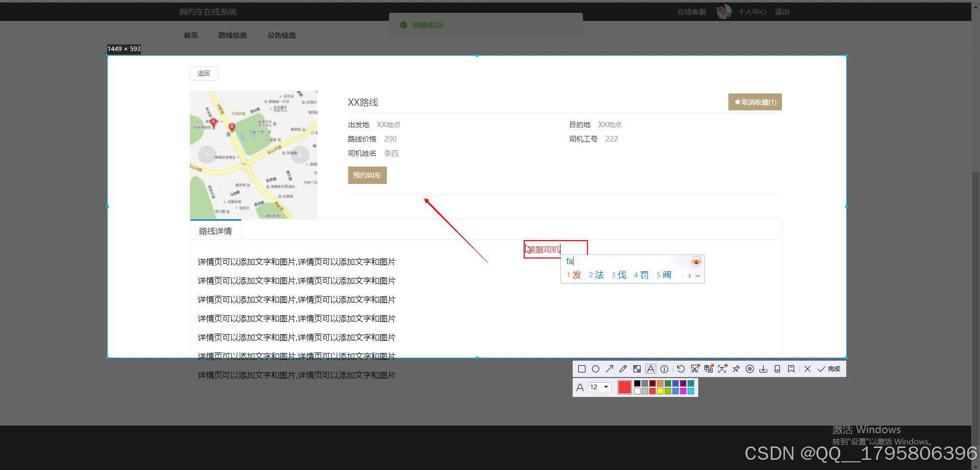This screenshot has height=470, width=980.
Task: Click the 返回 back button
Action: pos(204,74)
